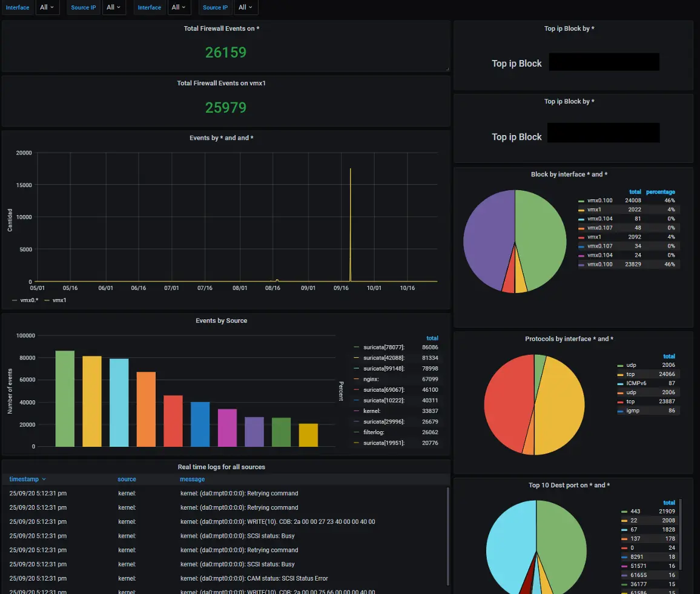
Task: Click the yellow color swatch for port 22
Action: coord(624,521)
